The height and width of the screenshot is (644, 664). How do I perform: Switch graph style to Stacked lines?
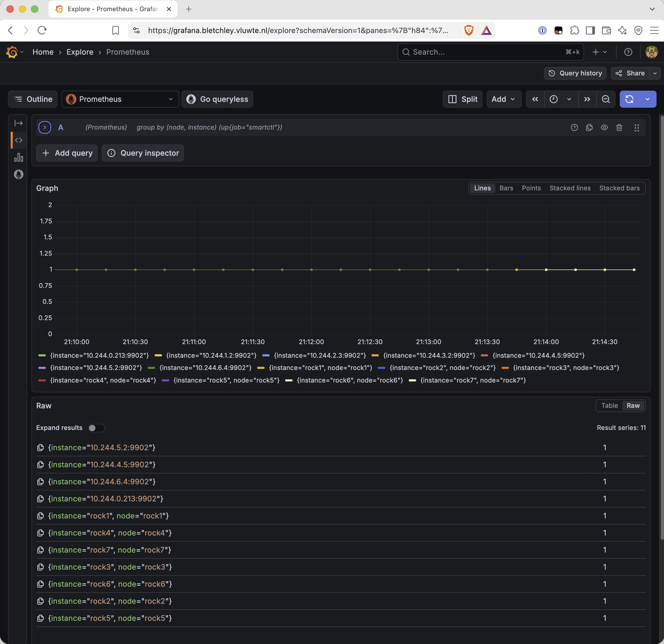point(570,188)
